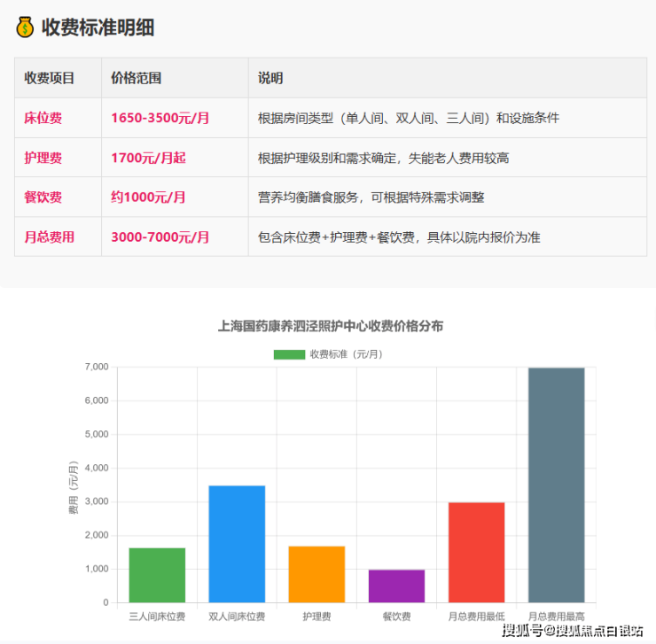Viewport: 656px width, 644px height.
Task: Click the 说明 column header
Action: [270, 78]
